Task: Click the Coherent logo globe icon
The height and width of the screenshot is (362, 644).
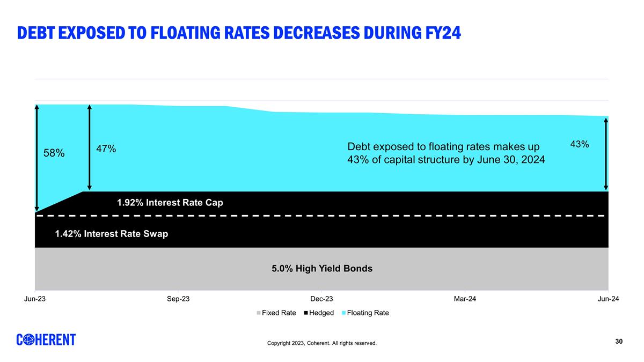Action: click(30, 339)
